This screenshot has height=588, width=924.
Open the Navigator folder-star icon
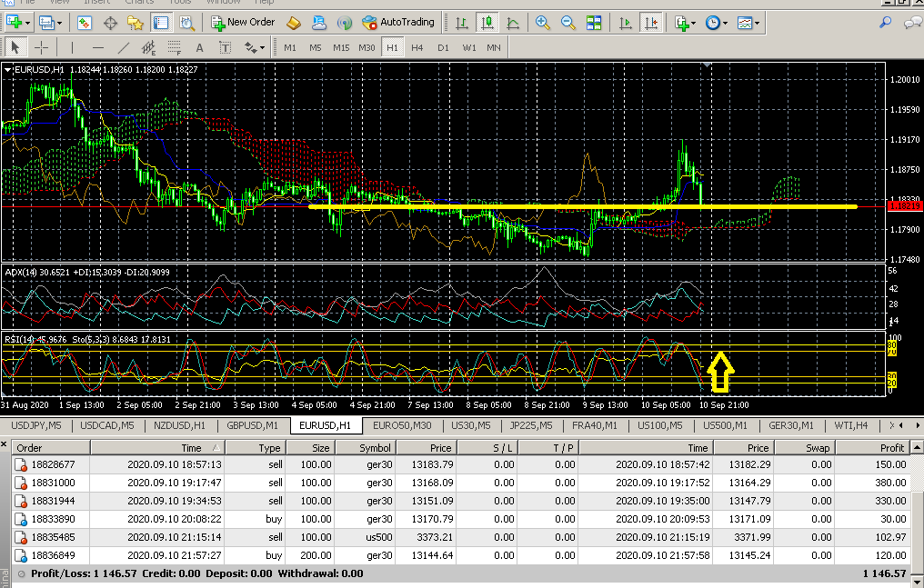pyautogui.click(x=136, y=23)
